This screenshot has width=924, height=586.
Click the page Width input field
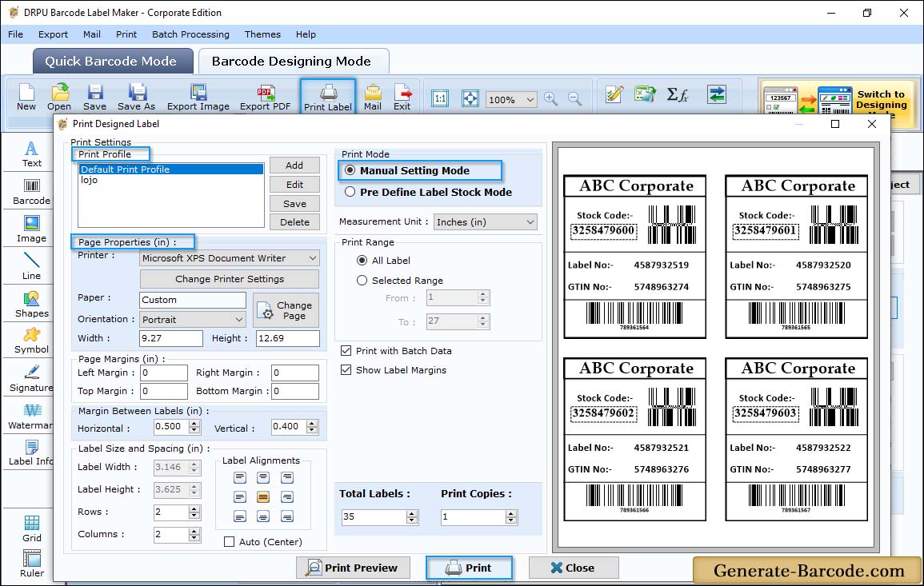171,338
